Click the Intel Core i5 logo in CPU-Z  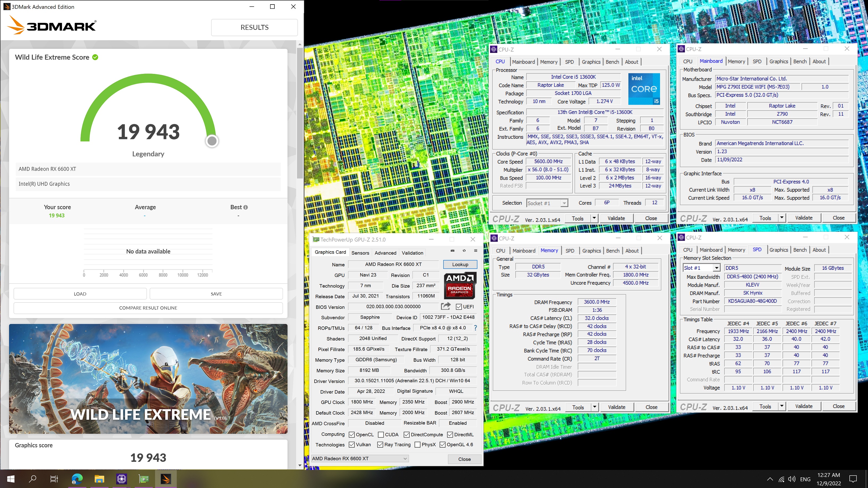(x=644, y=89)
